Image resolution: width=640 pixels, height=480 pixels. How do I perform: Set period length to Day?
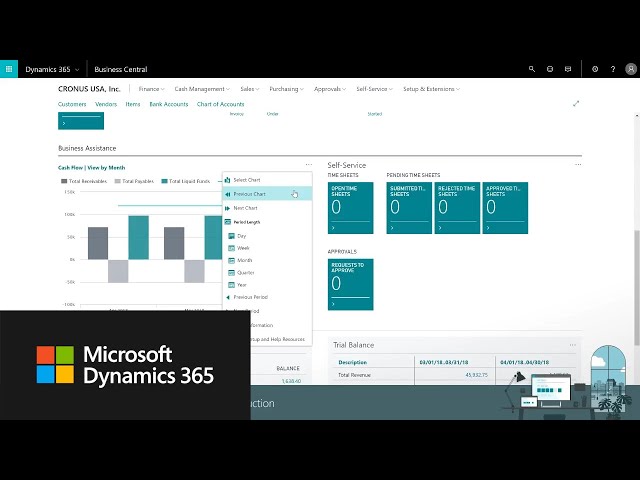click(x=267, y=236)
